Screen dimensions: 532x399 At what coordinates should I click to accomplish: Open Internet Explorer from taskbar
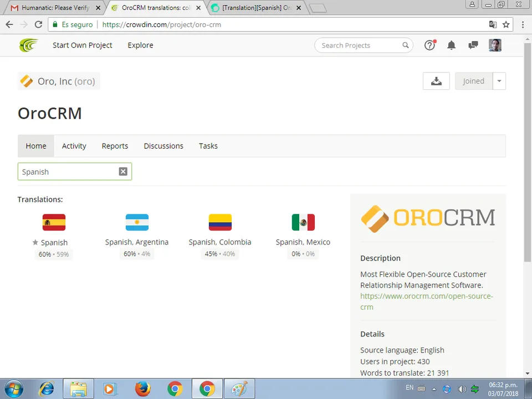[47, 389]
